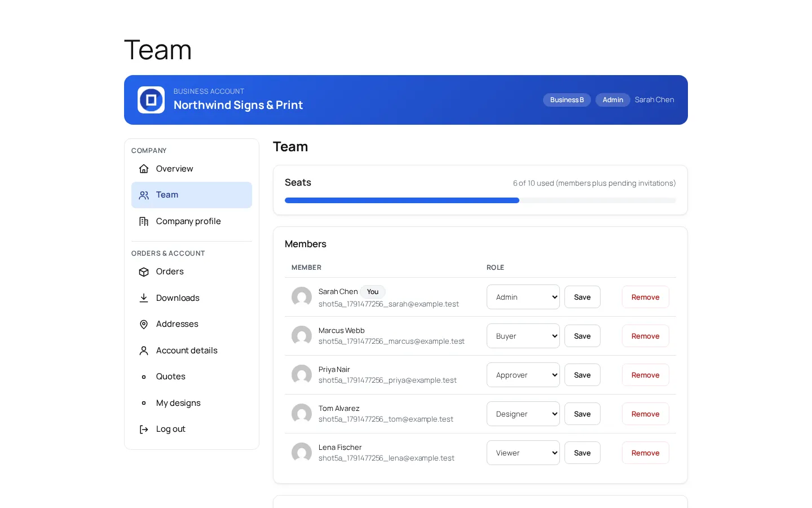Save Priya Nair's role
812x508 pixels.
(x=582, y=375)
